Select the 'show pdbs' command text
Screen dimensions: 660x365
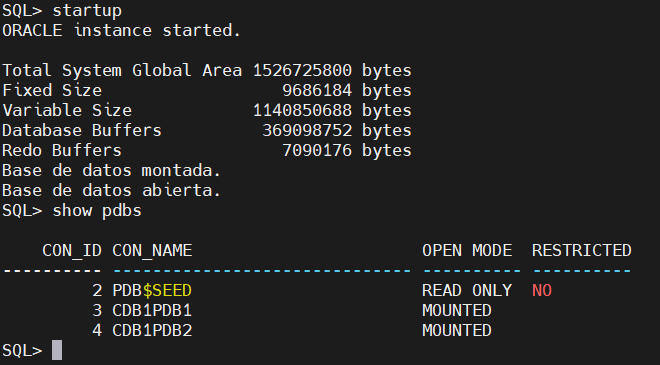pos(97,210)
